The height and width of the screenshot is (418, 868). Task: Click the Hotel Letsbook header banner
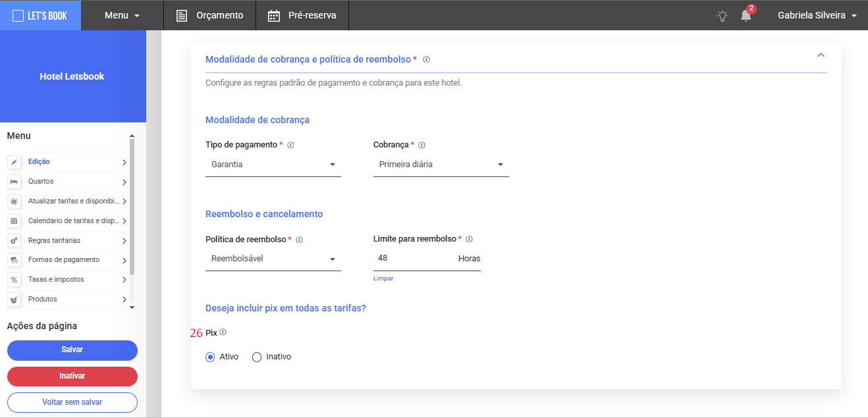[x=72, y=76]
